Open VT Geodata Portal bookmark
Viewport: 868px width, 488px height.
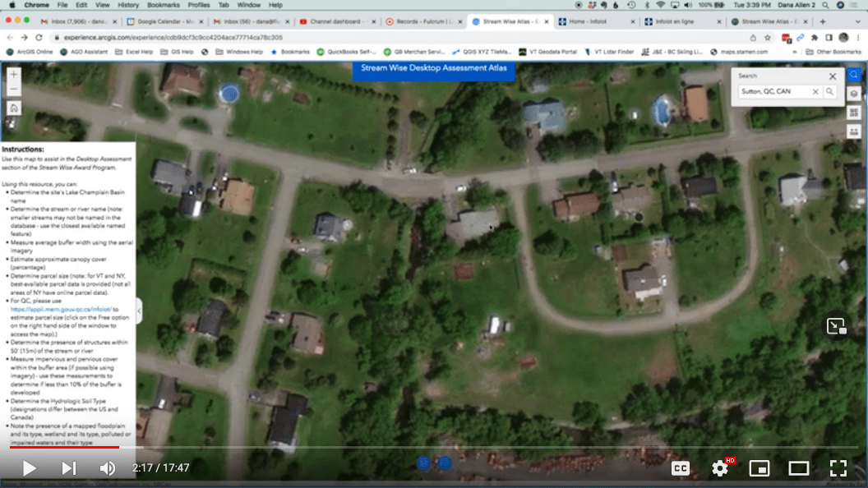547,52
